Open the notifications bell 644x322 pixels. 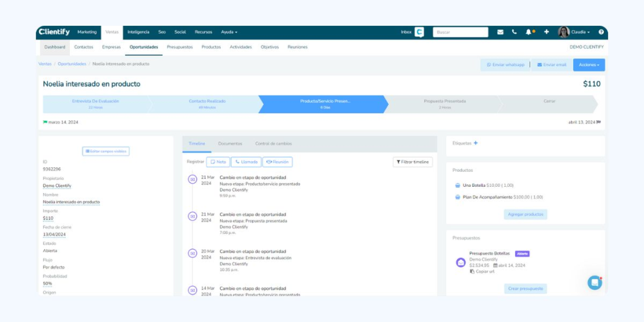(x=529, y=32)
